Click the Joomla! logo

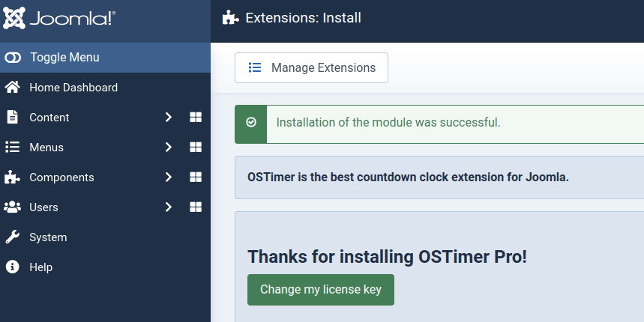coord(59,18)
